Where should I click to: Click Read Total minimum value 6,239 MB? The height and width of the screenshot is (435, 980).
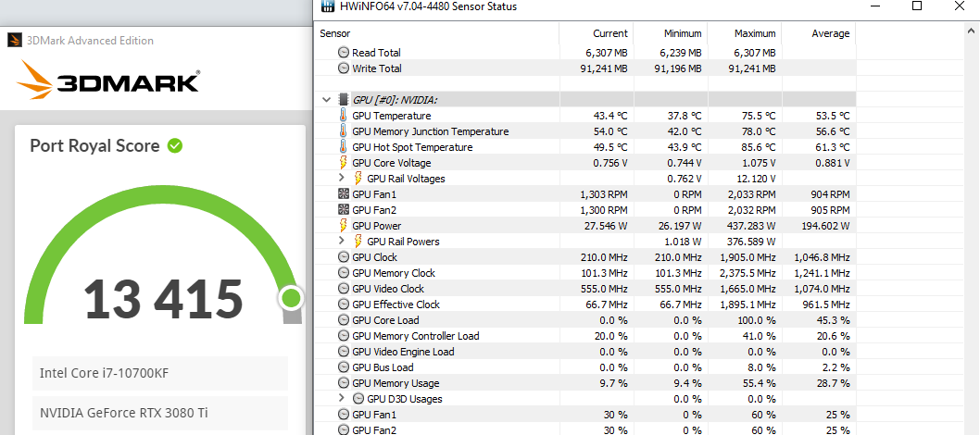(680, 53)
